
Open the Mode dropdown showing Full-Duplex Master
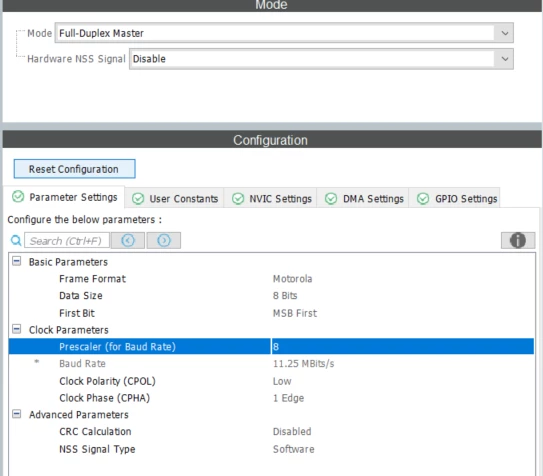[284, 33]
